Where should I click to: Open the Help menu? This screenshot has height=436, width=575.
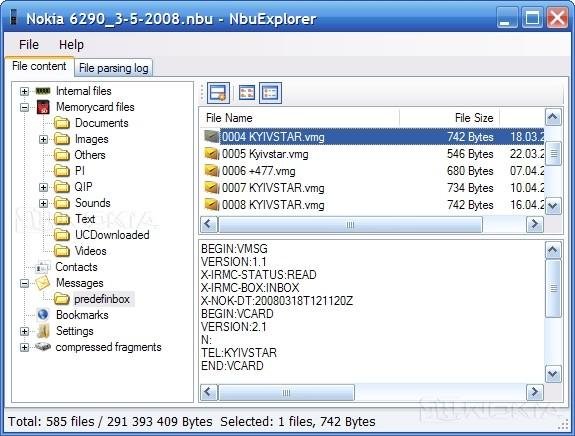(x=72, y=44)
